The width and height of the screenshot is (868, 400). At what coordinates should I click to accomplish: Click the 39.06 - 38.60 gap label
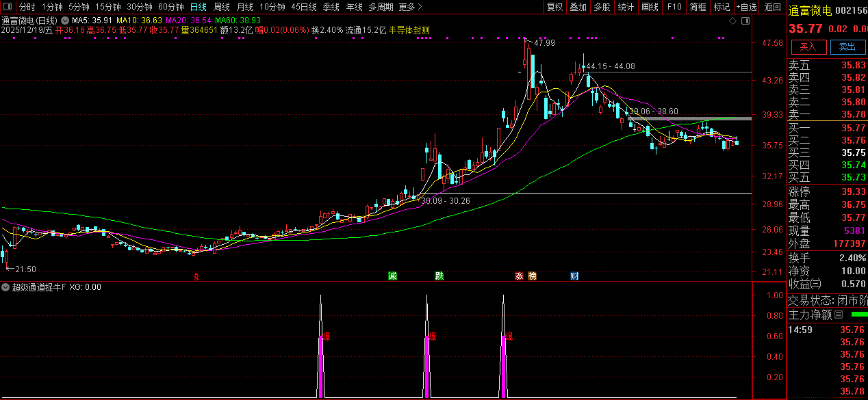click(654, 111)
